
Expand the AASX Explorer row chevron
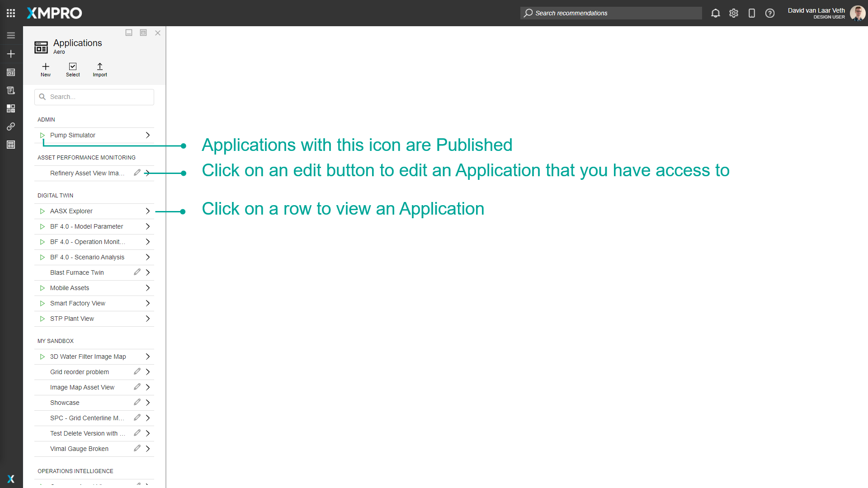click(x=147, y=211)
